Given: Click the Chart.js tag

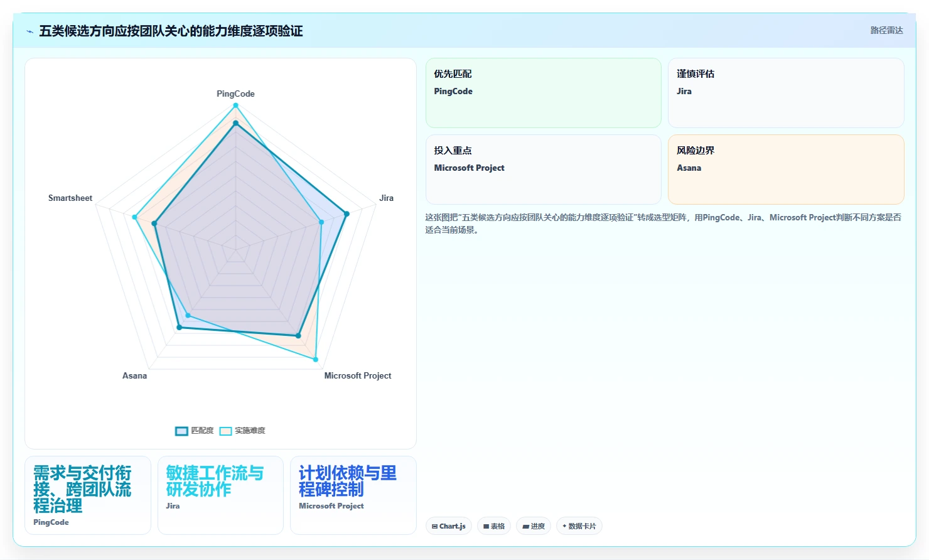Looking at the screenshot, I should (x=449, y=526).
